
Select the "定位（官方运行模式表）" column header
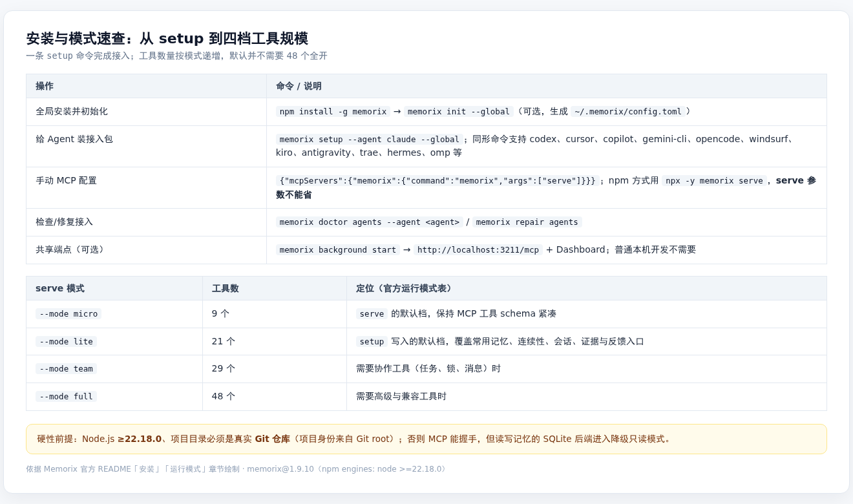[x=587, y=288]
